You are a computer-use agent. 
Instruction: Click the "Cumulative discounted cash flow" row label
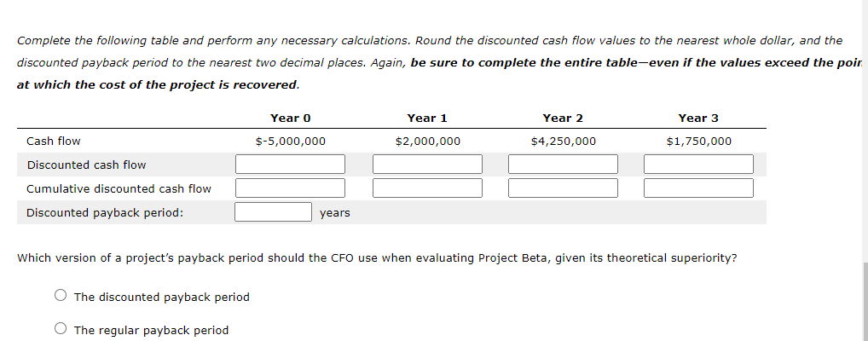(x=119, y=188)
